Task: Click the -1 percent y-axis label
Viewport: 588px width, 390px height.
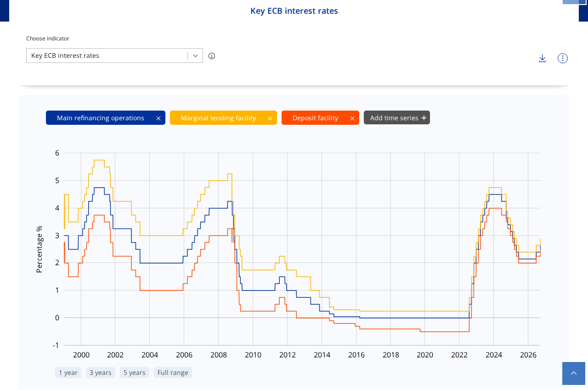Action: coord(56,345)
